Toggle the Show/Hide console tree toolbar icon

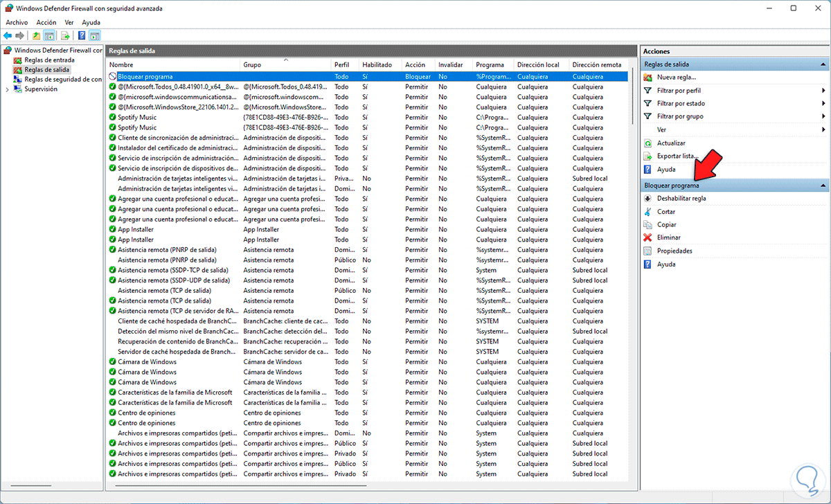49,35
